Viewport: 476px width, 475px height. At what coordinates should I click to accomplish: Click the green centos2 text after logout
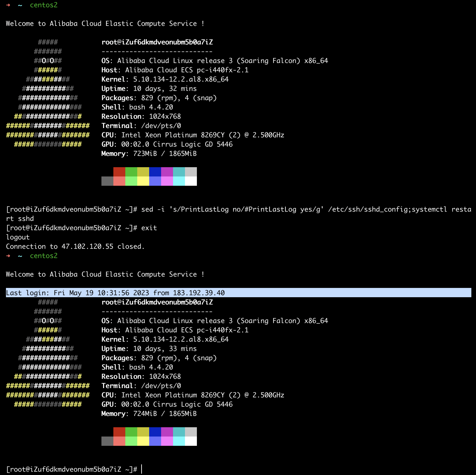[43, 256]
